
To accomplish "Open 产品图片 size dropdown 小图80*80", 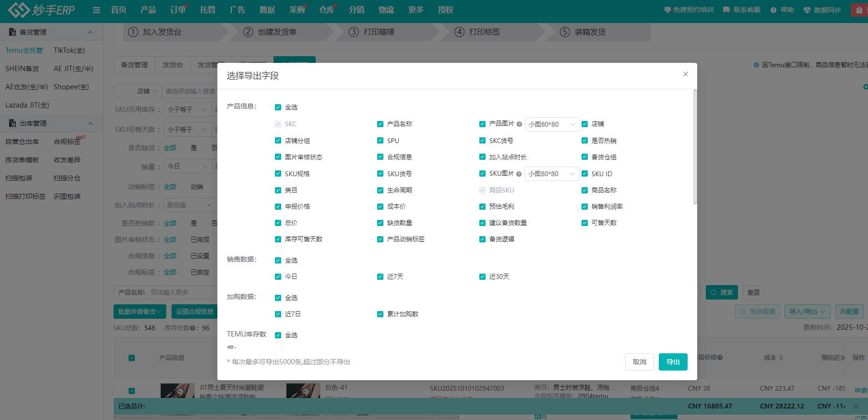I will tap(552, 124).
